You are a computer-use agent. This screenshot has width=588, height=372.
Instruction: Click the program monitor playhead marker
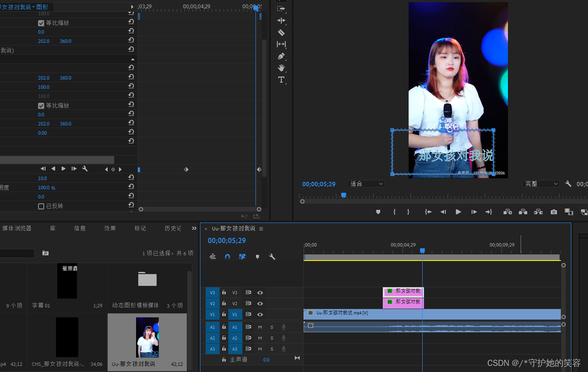(343, 195)
